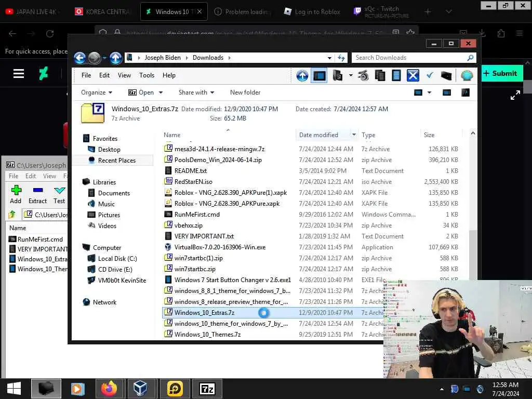Open the View menu in Explorer
Screen dimensions: 532x399
124,75
